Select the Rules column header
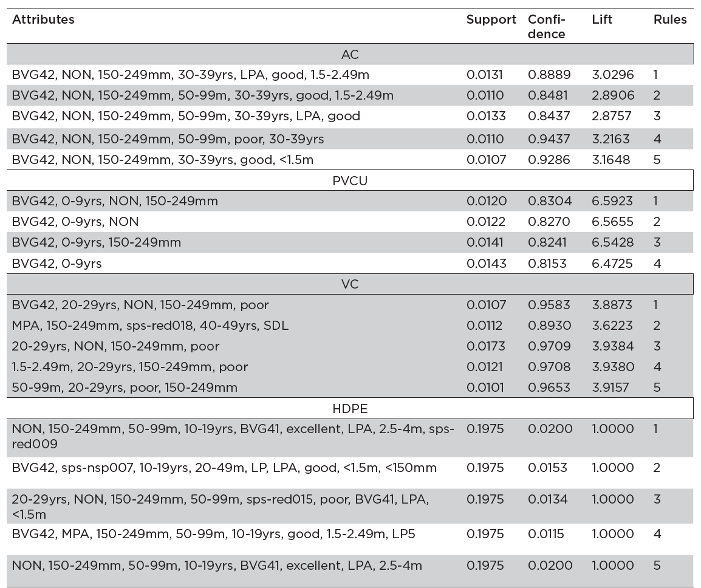This screenshot has width=701, height=588. 669,19
